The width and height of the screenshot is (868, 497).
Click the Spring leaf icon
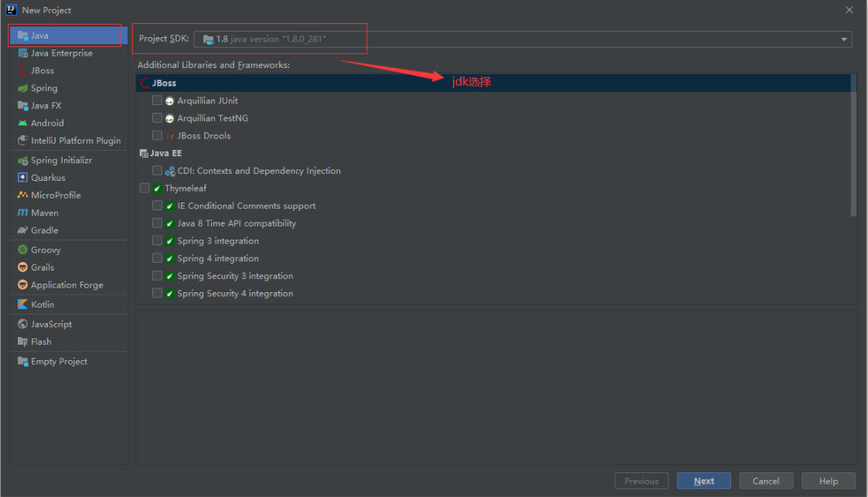[x=22, y=88]
